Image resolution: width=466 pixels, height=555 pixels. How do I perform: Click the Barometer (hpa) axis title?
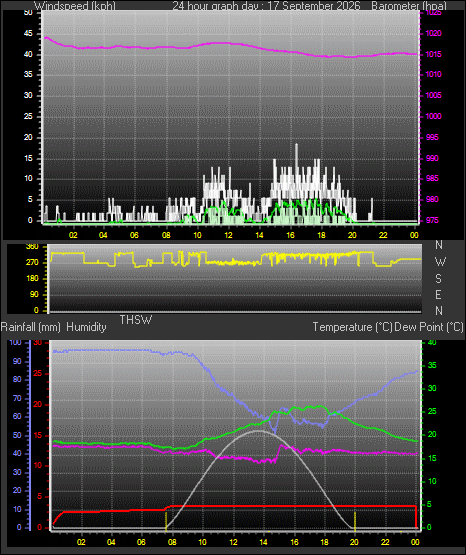[409, 5]
